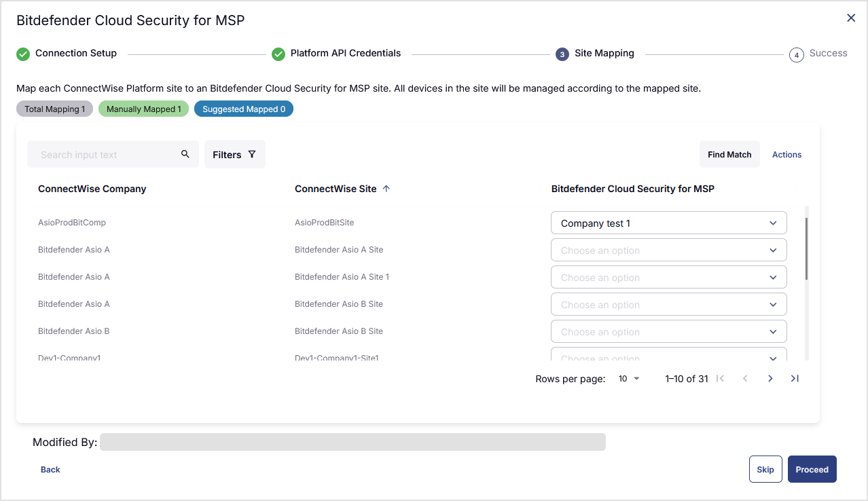Close the Bitdefender setup dialog
868x501 pixels.
[x=851, y=18]
